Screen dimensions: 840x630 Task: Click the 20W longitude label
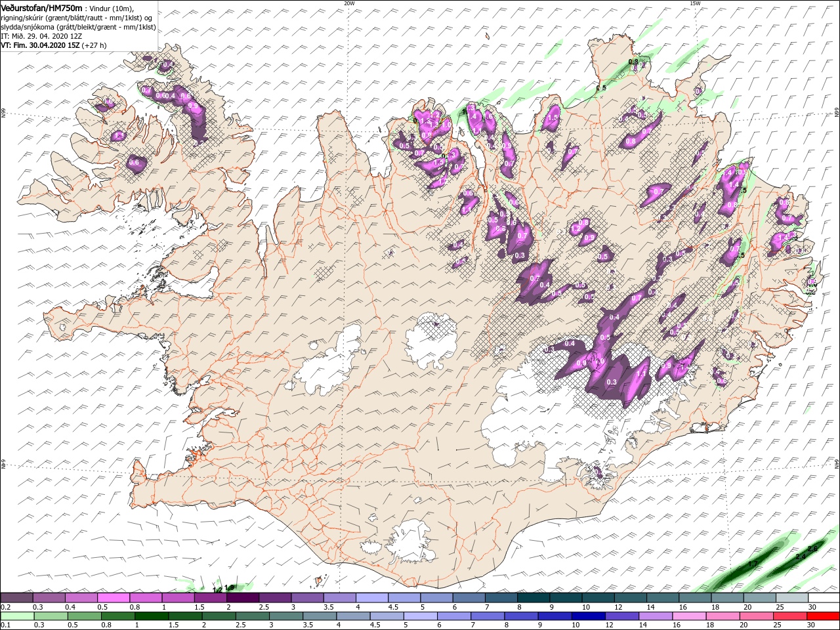[x=349, y=3]
